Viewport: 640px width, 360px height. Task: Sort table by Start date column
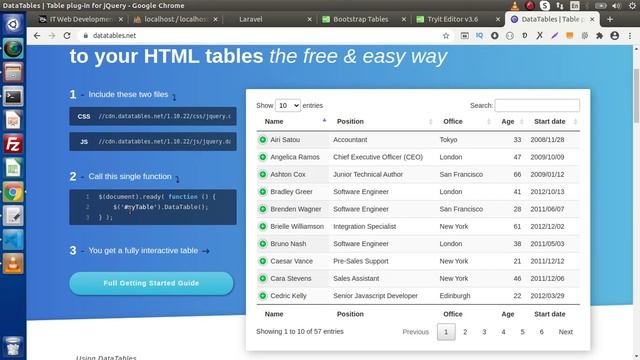tap(553, 122)
